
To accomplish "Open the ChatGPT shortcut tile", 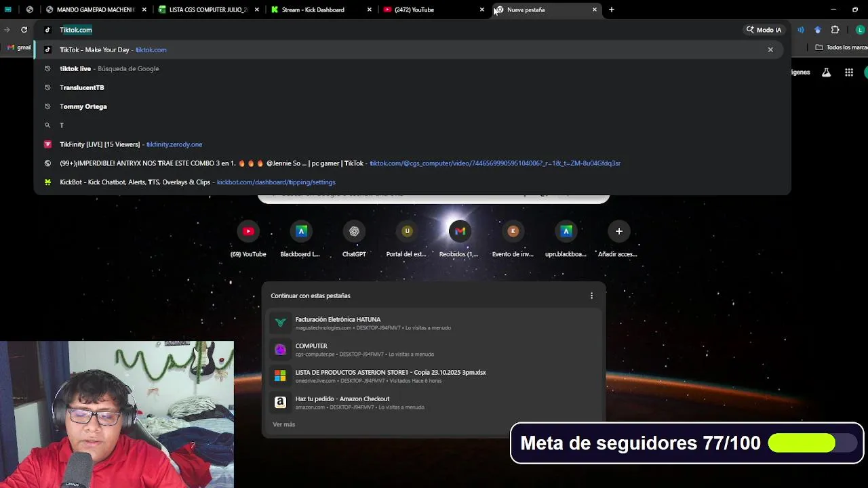I will pyautogui.click(x=354, y=239).
